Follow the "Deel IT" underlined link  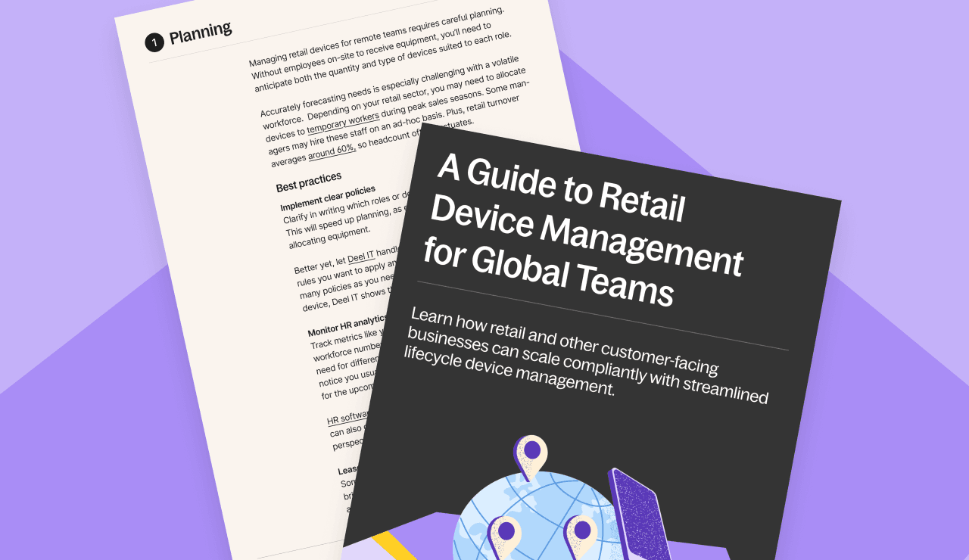[x=361, y=257]
